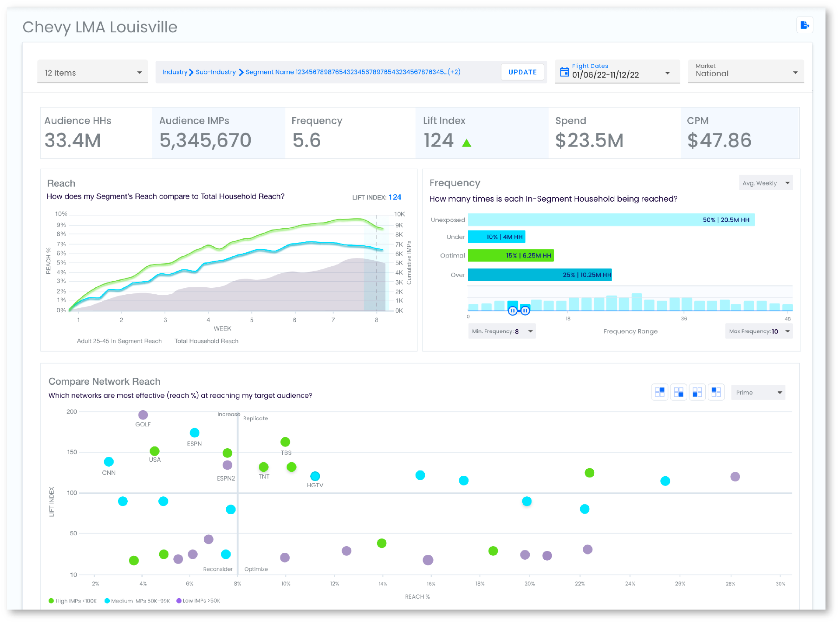Toggle Low IMPs legend item
The width and height of the screenshot is (840, 624).
tap(198, 601)
